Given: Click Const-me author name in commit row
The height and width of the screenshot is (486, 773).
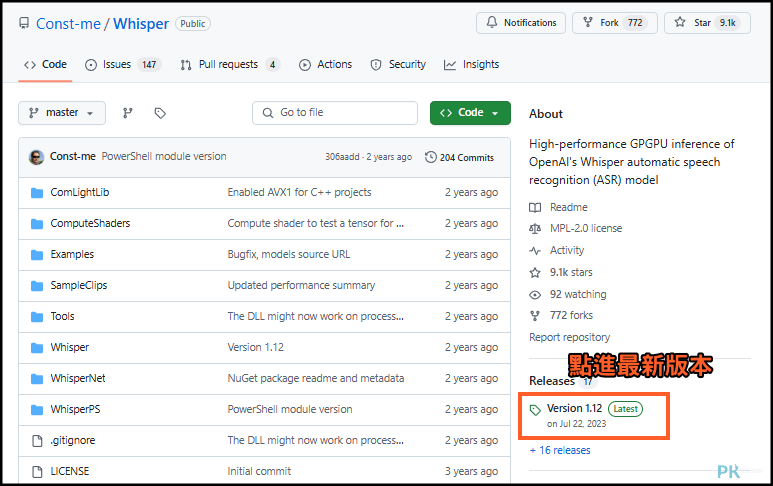Looking at the screenshot, I should (72, 157).
